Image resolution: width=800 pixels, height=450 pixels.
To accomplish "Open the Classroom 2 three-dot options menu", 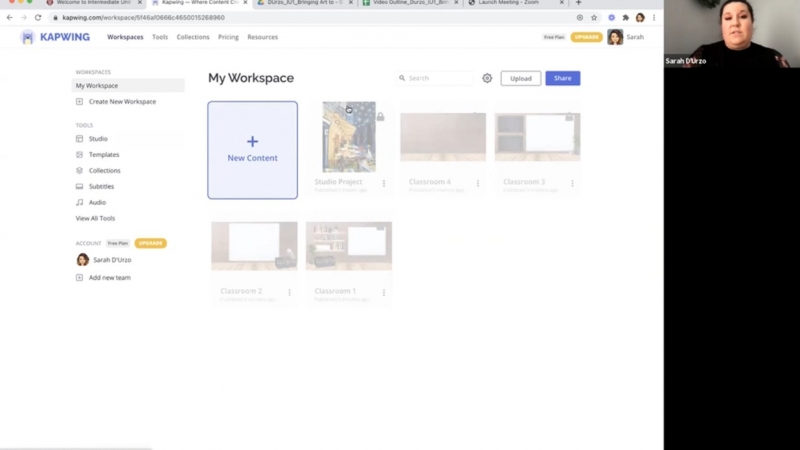I will (290, 292).
